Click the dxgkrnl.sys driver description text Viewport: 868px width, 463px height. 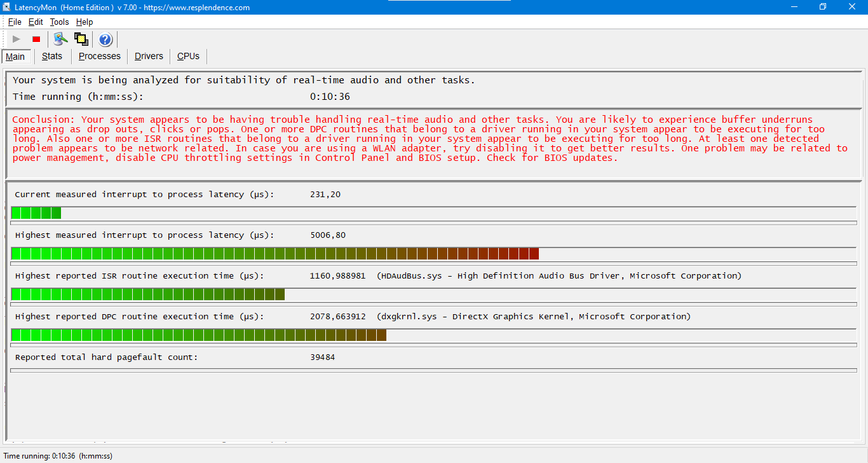click(x=534, y=317)
